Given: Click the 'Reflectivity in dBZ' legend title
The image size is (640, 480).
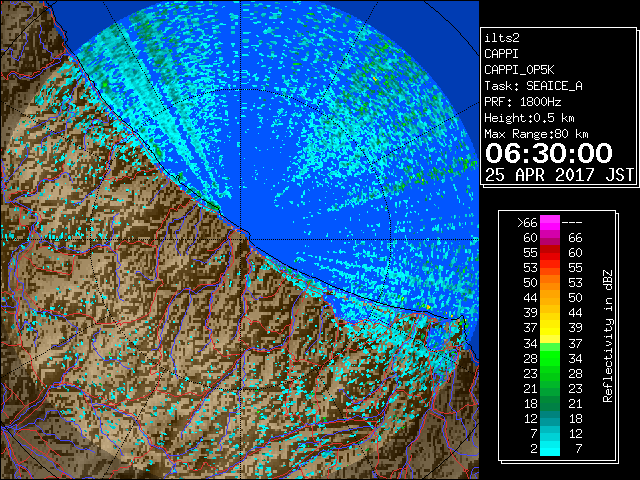Looking at the screenshot, I should [x=608, y=336].
